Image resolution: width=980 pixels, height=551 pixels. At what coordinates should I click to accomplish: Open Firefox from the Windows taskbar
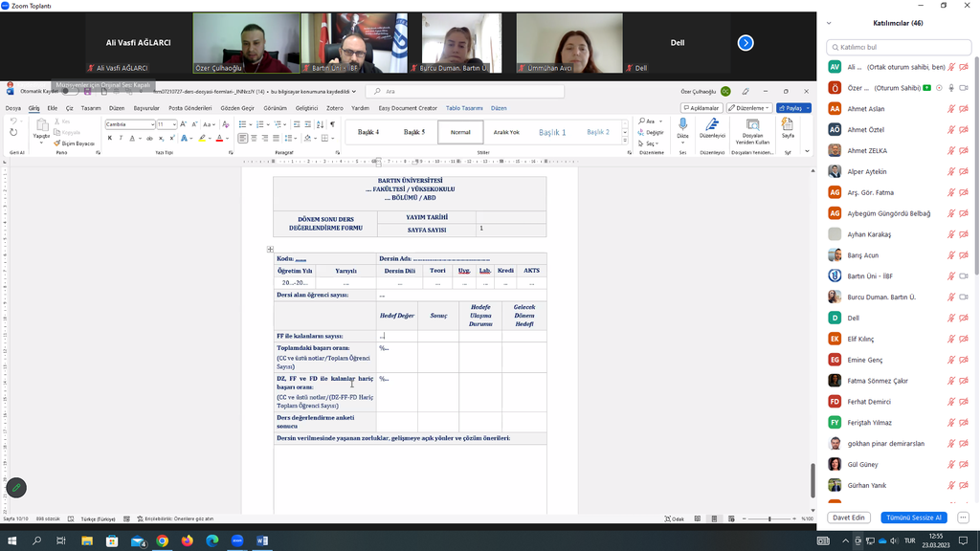187,540
